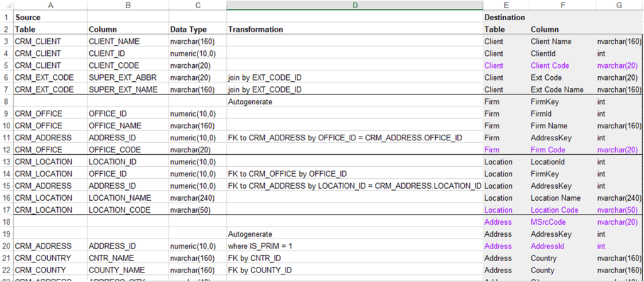Image resolution: width=644 pixels, height=282 pixels.
Task: Click the Autogenerate cell in row 8
Action: click(355, 101)
